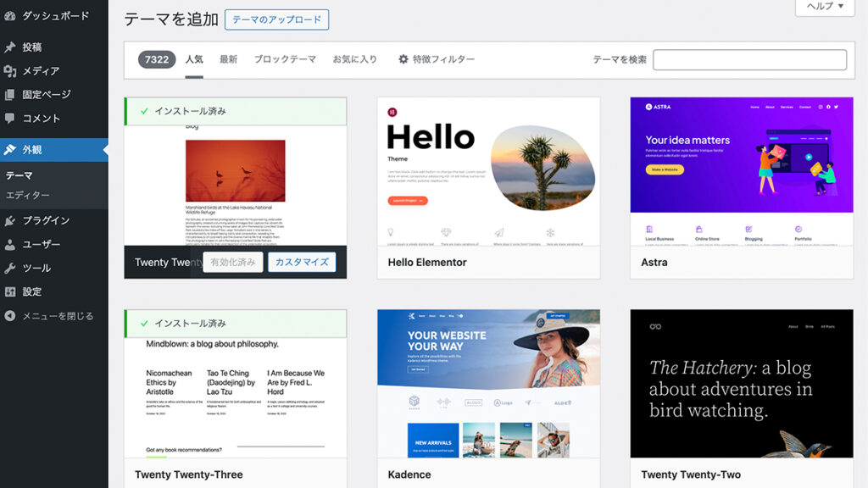
Task: Click the pages icon beside 固定ページ
Action: 10,95
